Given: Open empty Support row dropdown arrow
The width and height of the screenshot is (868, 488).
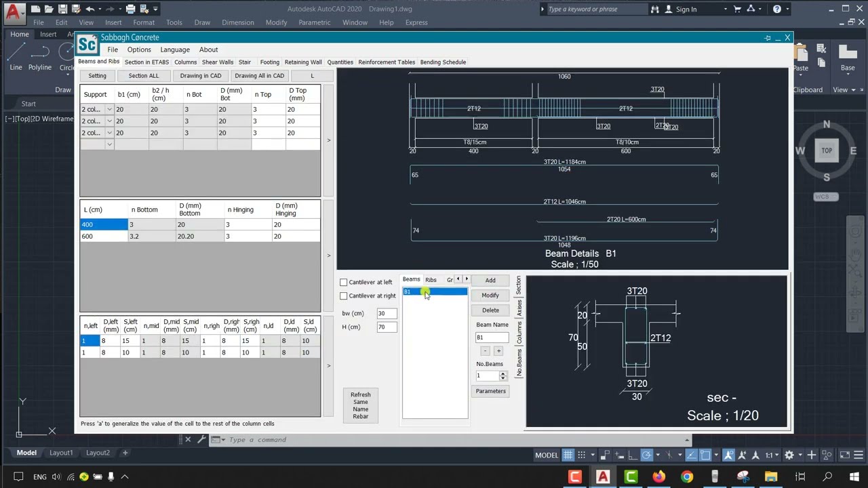Looking at the screenshot, I should tap(109, 144).
